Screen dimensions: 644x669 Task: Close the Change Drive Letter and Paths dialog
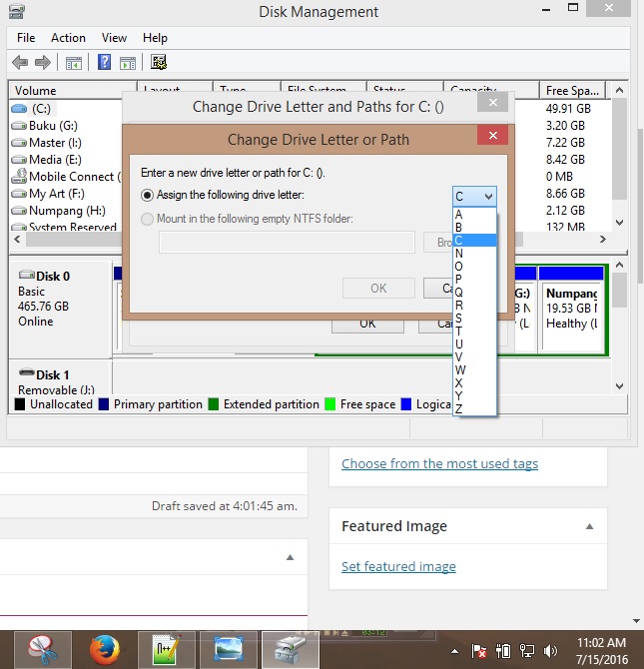tap(493, 103)
